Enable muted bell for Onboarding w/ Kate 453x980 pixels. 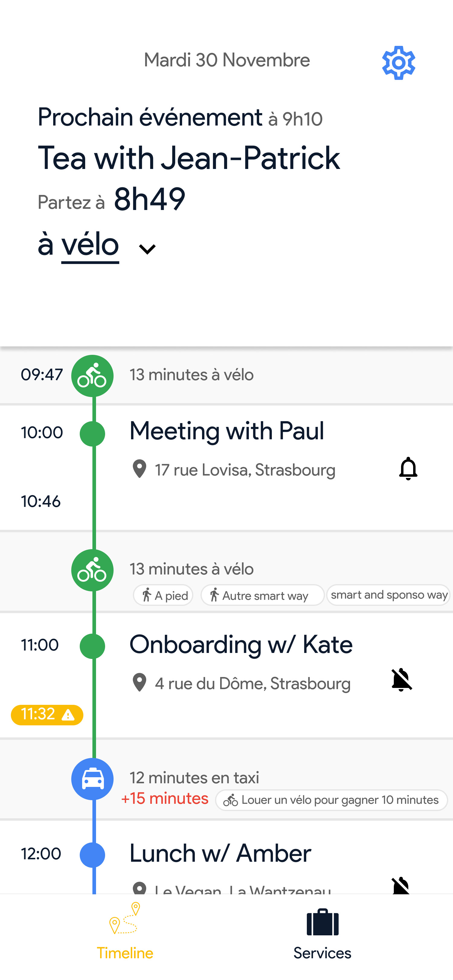pyautogui.click(x=401, y=679)
